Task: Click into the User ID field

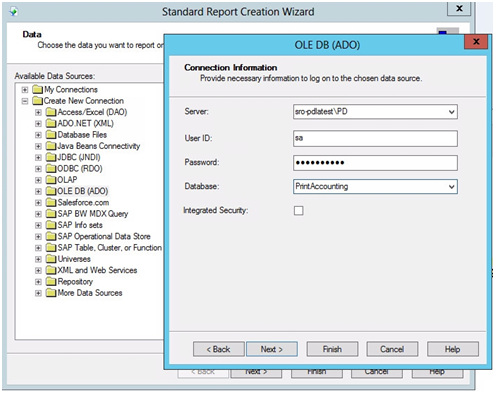Action: click(375, 138)
